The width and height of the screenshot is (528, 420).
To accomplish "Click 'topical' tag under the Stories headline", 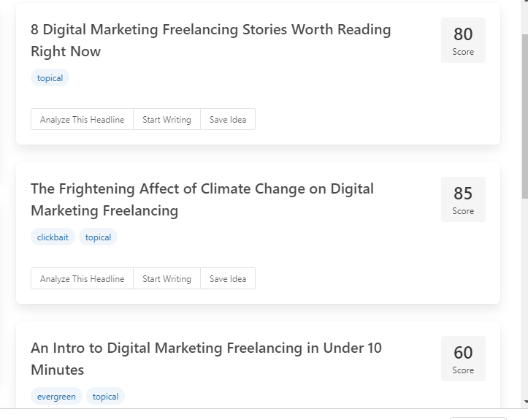I will pyautogui.click(x=50, y=78).
